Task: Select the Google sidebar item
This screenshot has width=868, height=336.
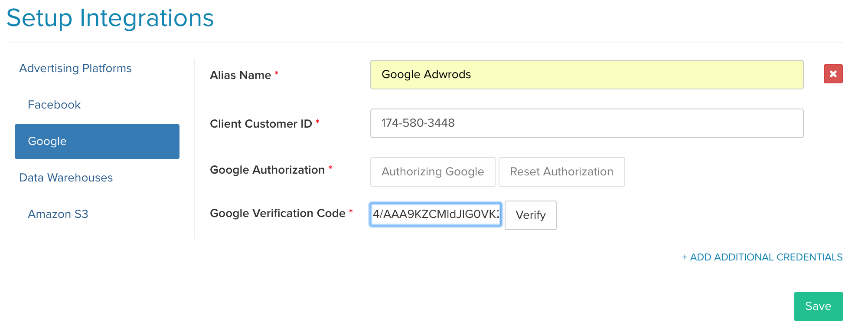Action: (97, 142)
